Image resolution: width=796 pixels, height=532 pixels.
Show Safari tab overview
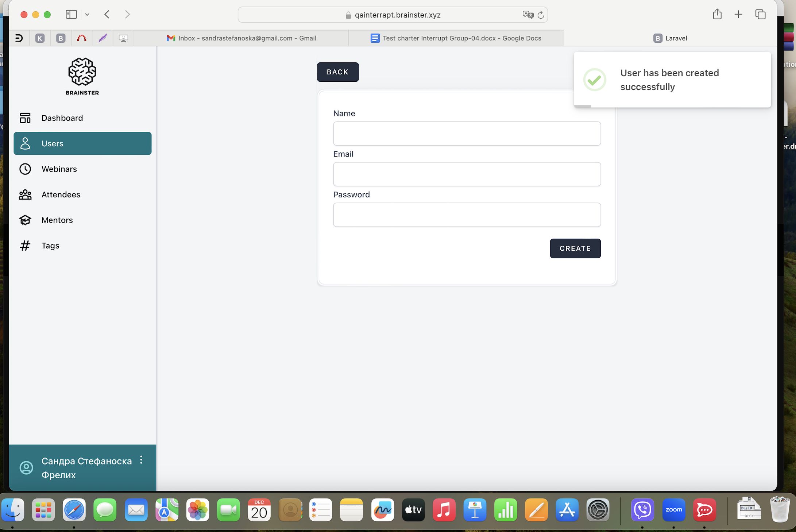tap(760, 15)
